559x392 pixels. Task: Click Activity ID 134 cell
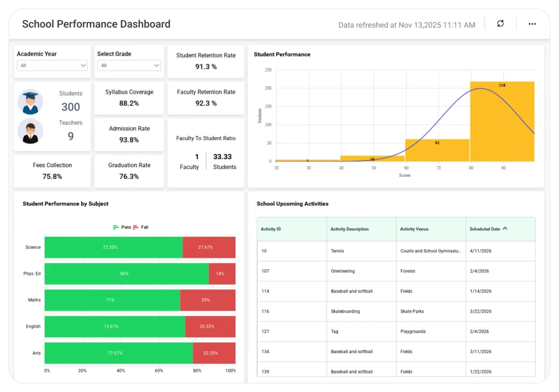point(292,352)
